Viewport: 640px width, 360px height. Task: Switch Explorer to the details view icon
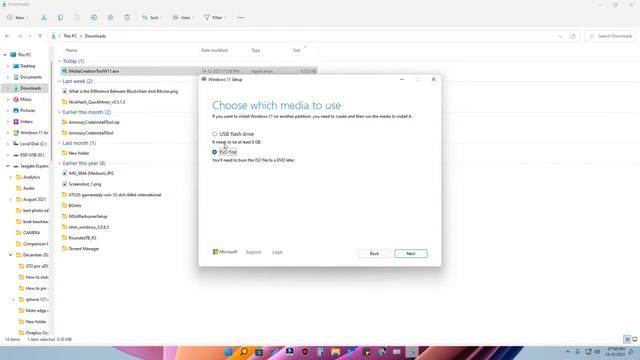627,339
